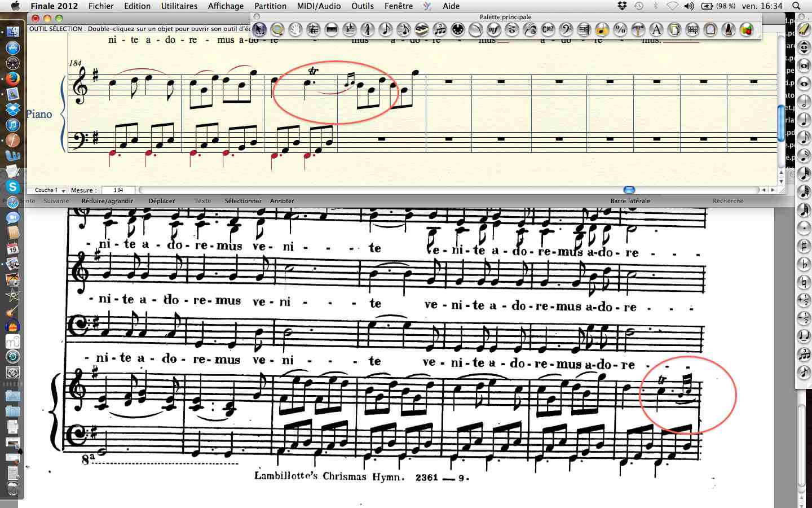Open the Couche 1 layer dropdown
This screenshot has width=812, height=508.
(50, 190)
